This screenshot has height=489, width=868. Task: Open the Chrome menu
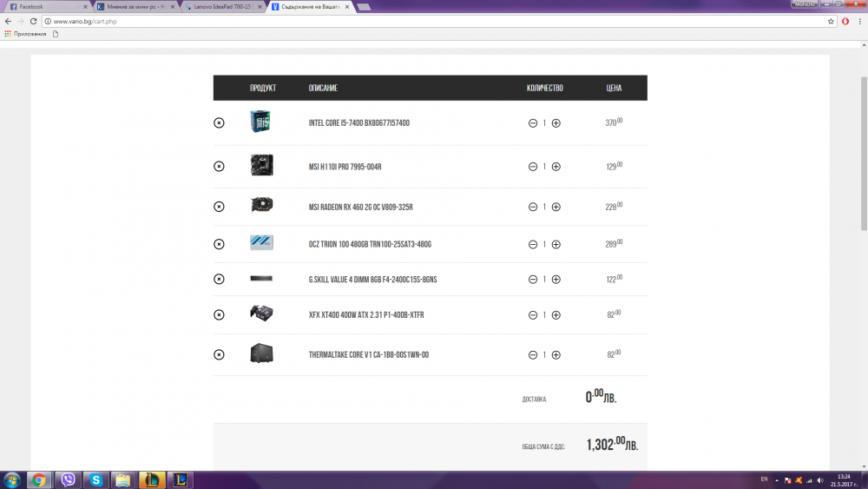tap(859, 21)
